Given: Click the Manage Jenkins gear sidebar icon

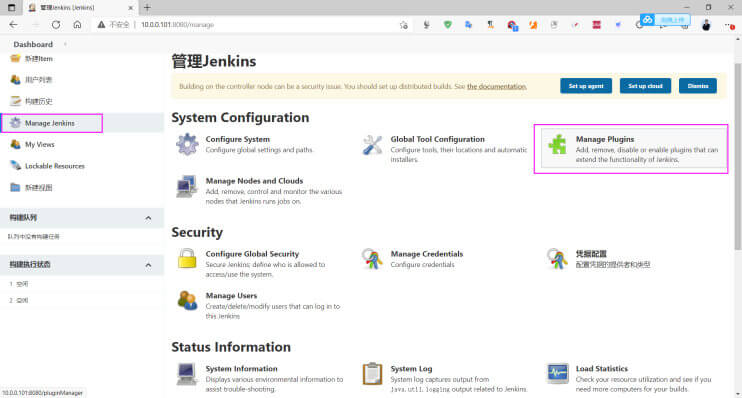Looking at the screenshot, I should click(x=15, y=123).
